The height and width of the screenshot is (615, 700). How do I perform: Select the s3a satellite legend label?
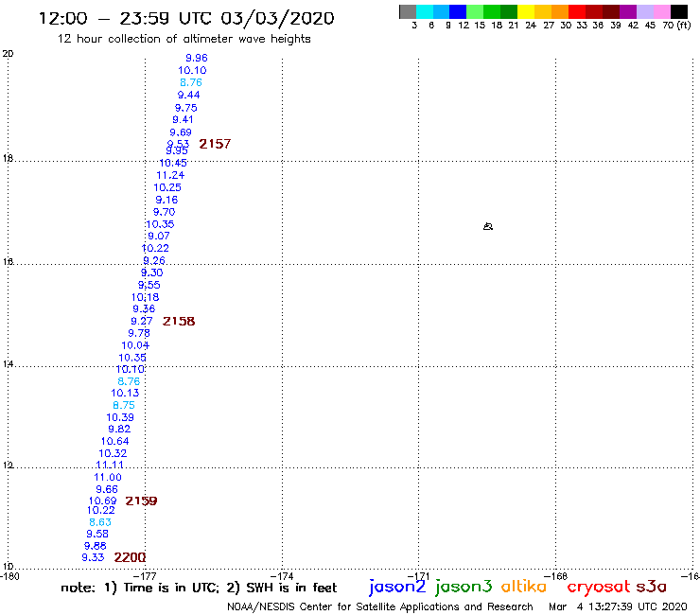pyautogui.click(x=651, y=587)
